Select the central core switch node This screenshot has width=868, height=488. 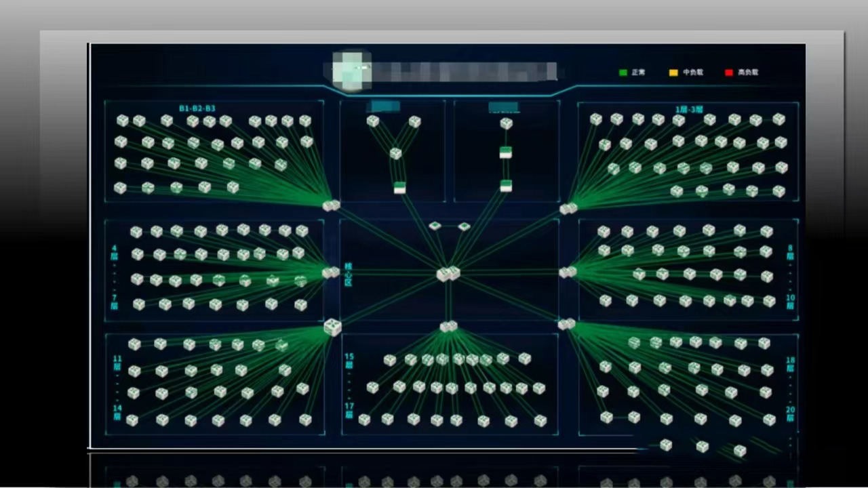[x=448, y=274]
